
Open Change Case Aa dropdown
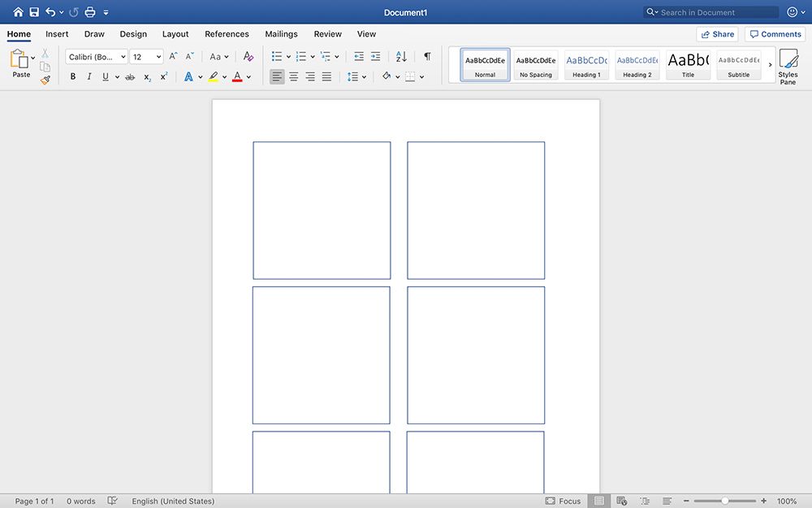tap(219, 57)
